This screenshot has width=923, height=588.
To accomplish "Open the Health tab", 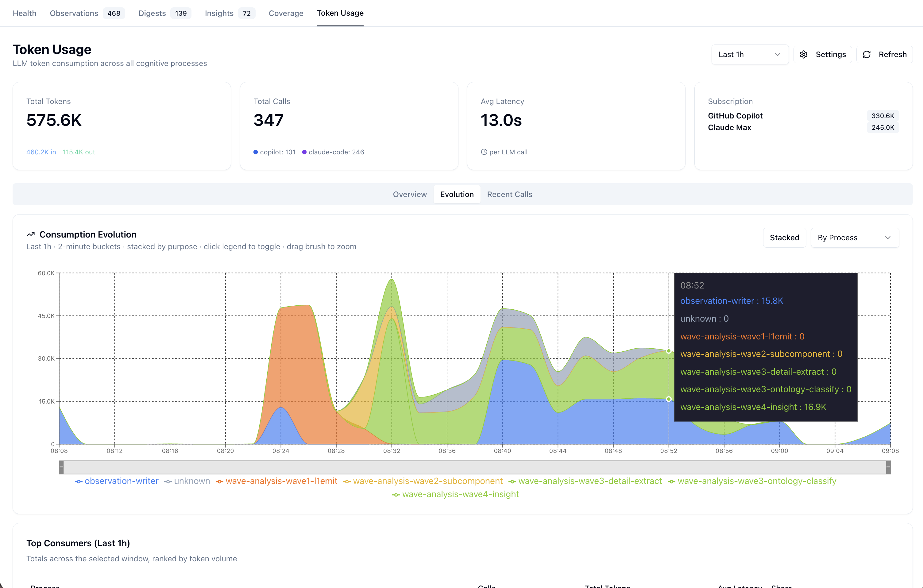I will (25, 13).
